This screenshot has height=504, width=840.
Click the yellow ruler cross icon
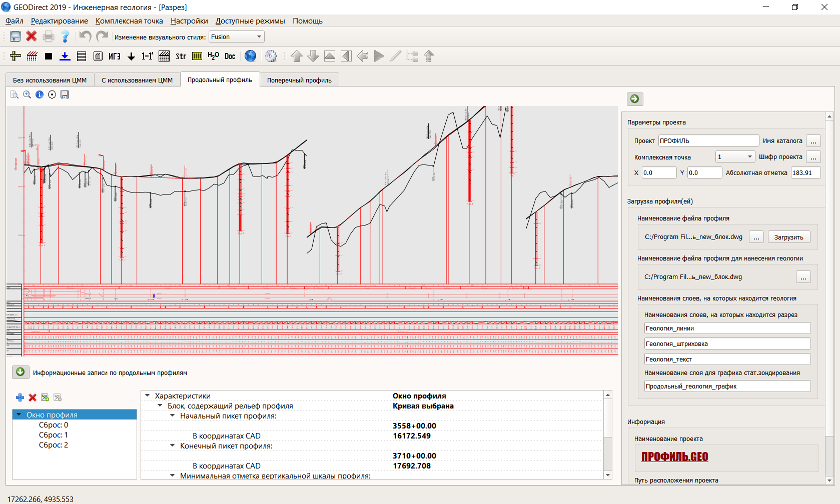[16, 56]
